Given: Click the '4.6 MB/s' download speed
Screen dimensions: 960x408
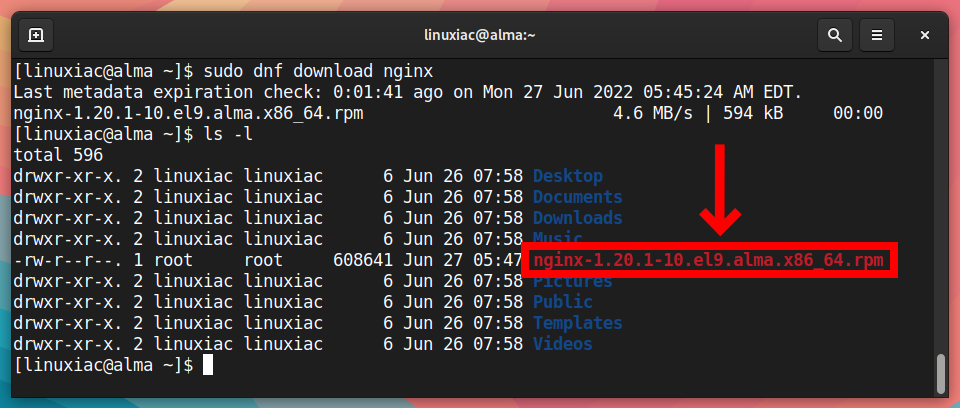Looking at the screenshot, I should click(x=653, y=113).
